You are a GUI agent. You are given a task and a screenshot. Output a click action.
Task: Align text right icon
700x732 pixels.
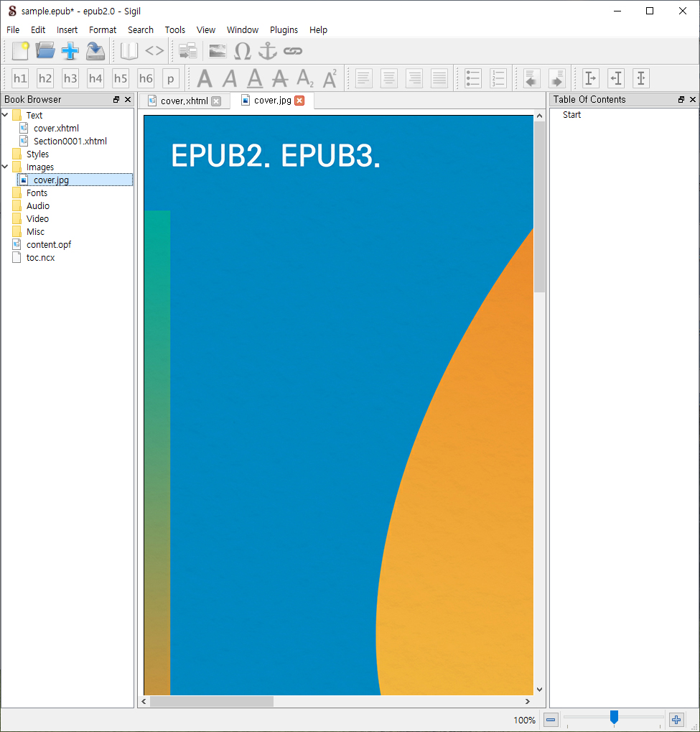tap(414, 78)
